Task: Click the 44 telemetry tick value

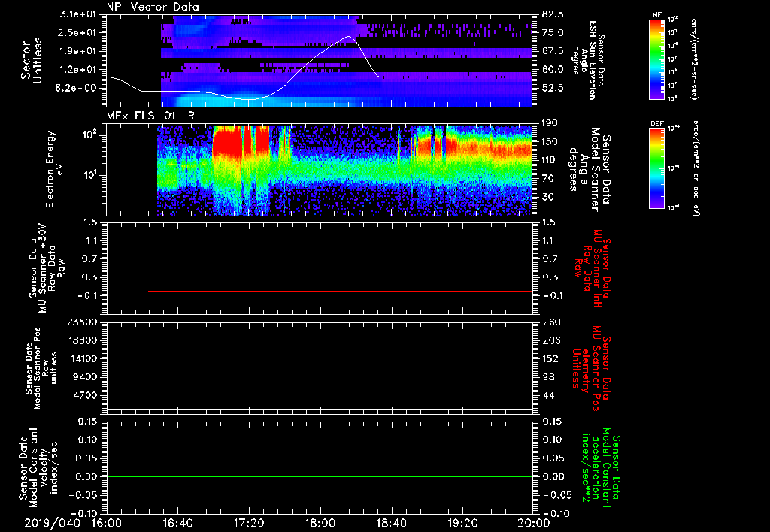Action: click(x=548, y=395)
